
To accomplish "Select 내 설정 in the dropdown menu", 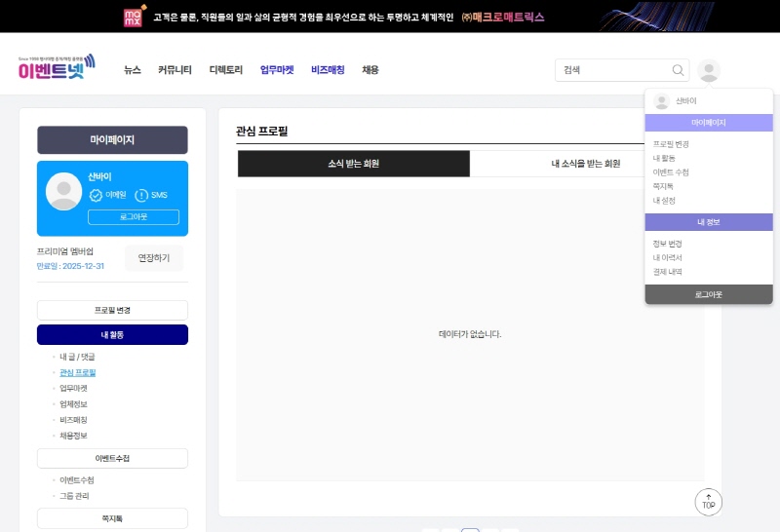I will pyautogui.click(x=664, y=201).
